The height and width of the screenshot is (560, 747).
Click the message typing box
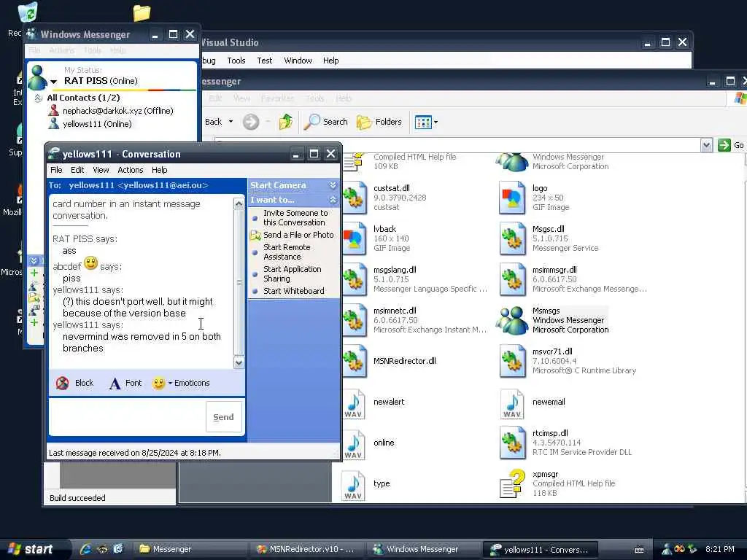[x=127, y=416]
